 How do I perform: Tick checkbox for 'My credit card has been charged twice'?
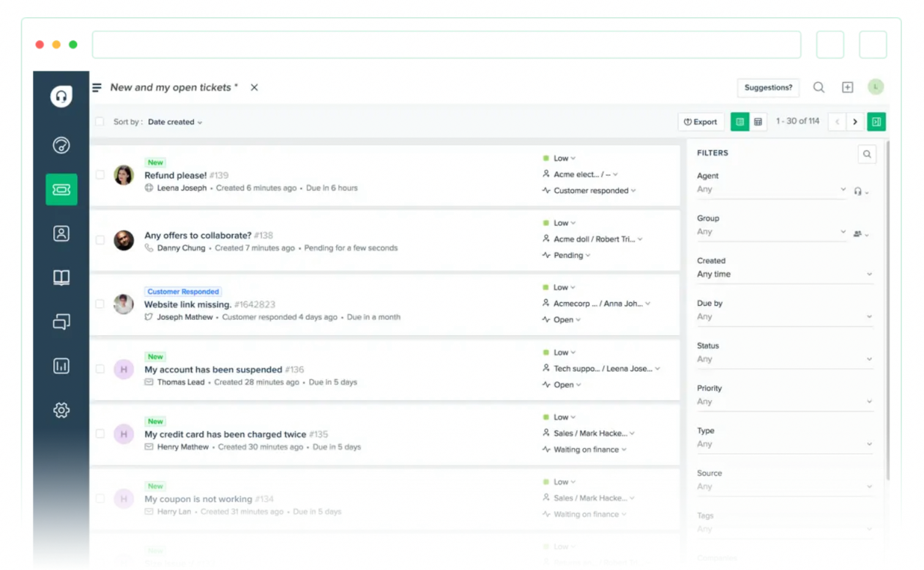pyautogui.click(x=100, y=434)
